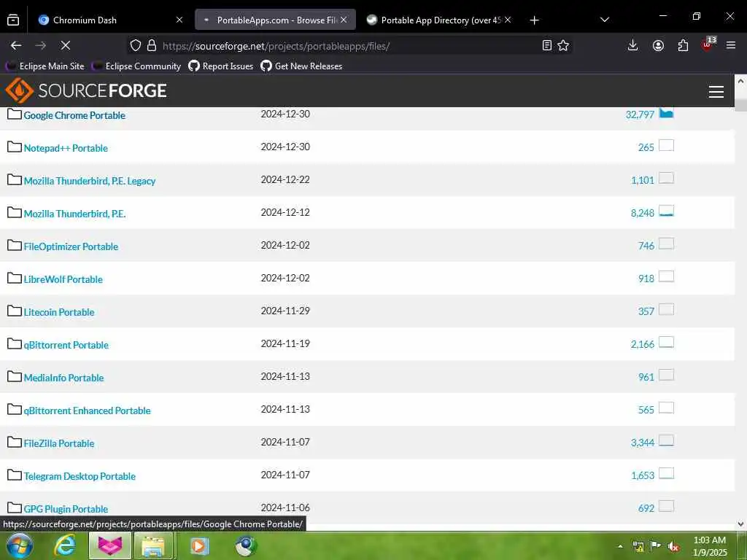Click the folder icon beside LibreWolf Portable
Screen dimensions: 747x560
pyautogui.click(x=15, y=278)
